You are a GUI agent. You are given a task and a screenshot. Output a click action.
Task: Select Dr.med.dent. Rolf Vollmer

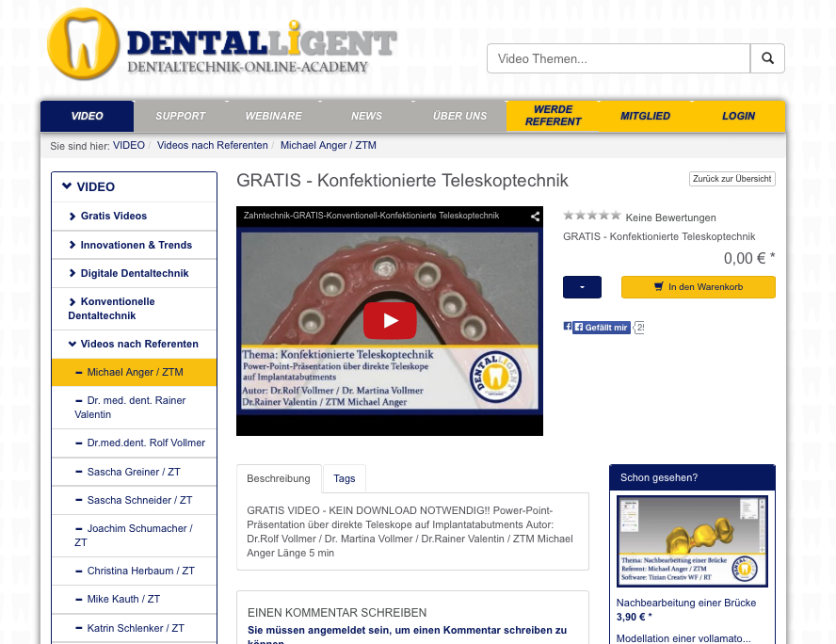coord(134,443)
